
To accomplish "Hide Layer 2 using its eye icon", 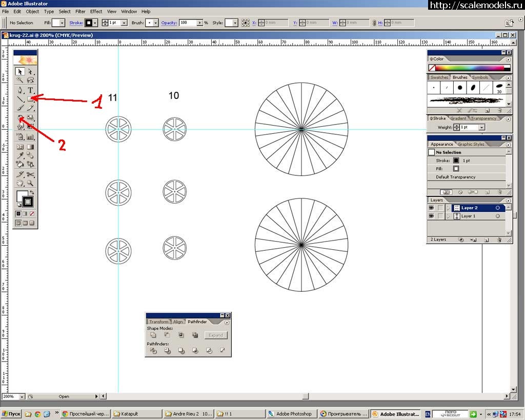I will pos(431,208).
